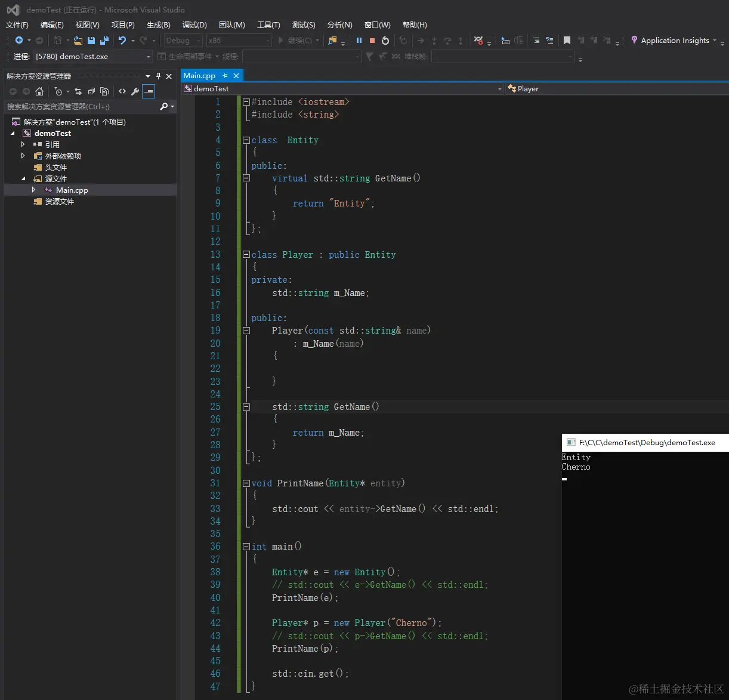Go to Solution Explorer home view
This screenshot has width=729, height=700.
[x=39, y=91]
